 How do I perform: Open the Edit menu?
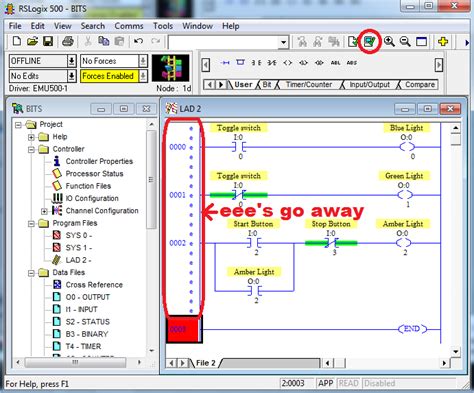tap(38, 26)
